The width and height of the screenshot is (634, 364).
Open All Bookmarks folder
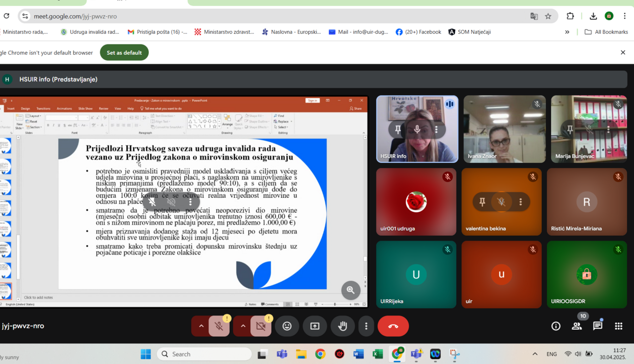pyautogui.click(x=606, y=32)
